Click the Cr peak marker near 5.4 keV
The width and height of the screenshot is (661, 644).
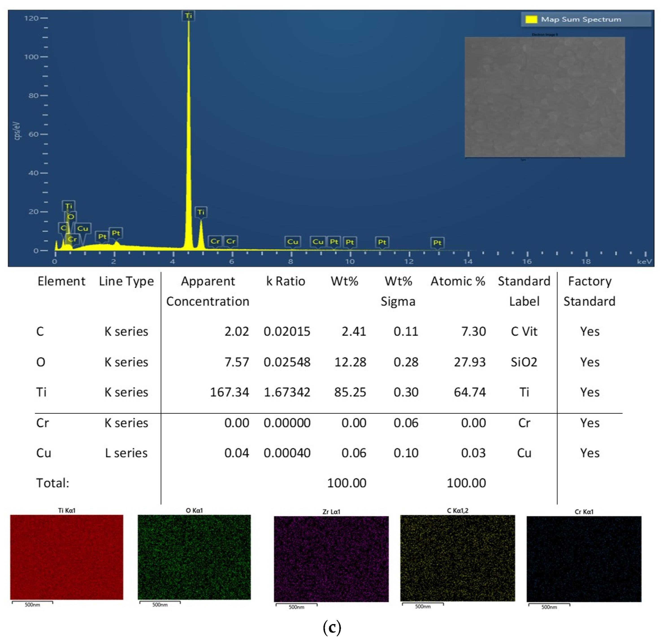pyautogui.click(x=215, y=241)
